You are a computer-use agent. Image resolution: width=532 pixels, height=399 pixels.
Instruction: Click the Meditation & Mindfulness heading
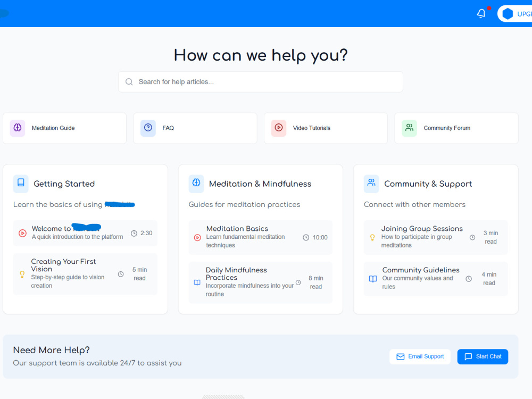[x=260, y=184]
